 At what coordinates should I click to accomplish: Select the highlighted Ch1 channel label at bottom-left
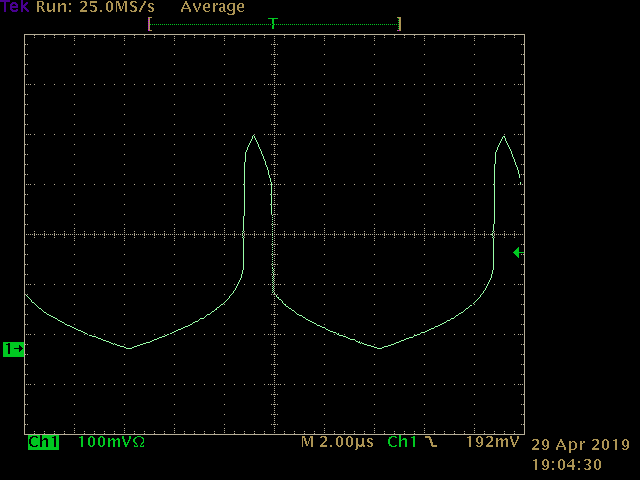[x=43, y=442]
